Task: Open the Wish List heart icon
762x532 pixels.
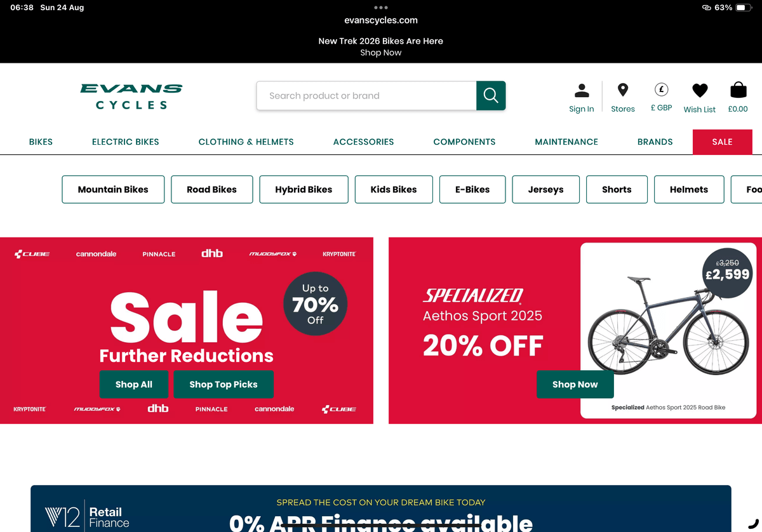Action: 700,91
